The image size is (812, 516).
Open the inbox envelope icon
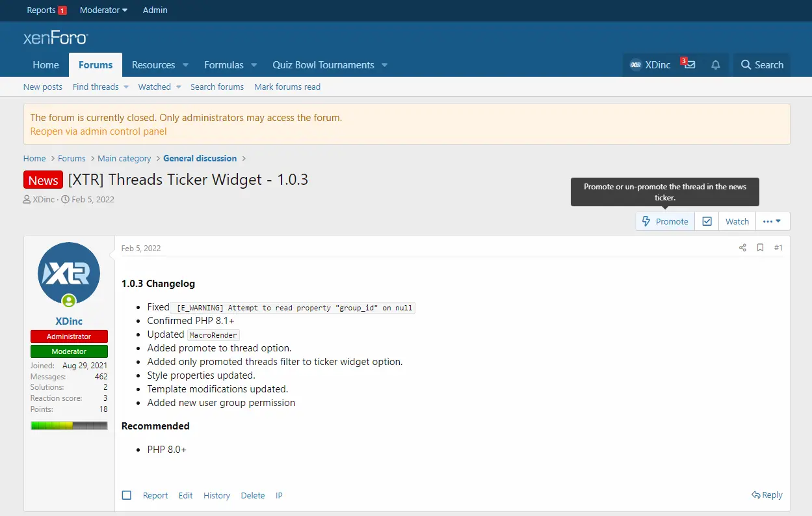689,65
